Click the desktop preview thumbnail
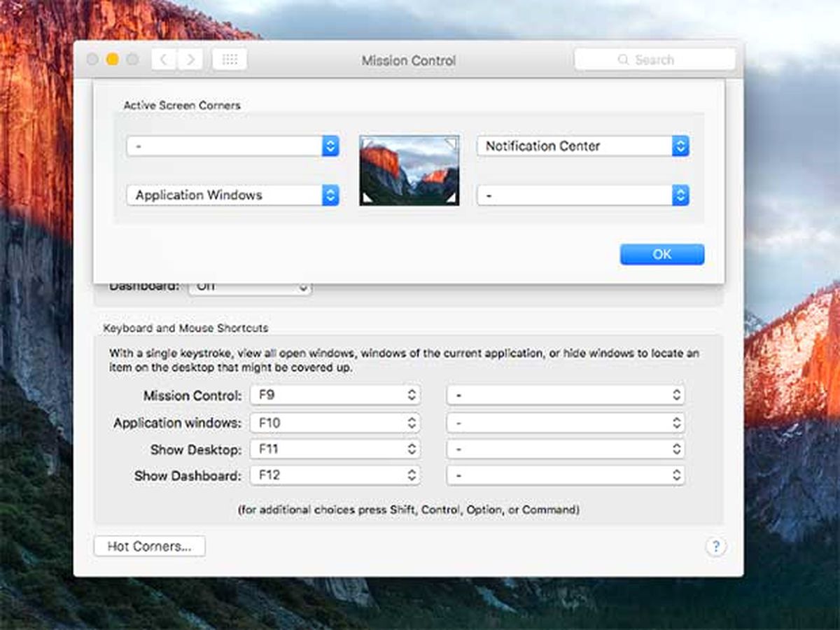This screenshot has height=630, width=840. tap(409, 170)
